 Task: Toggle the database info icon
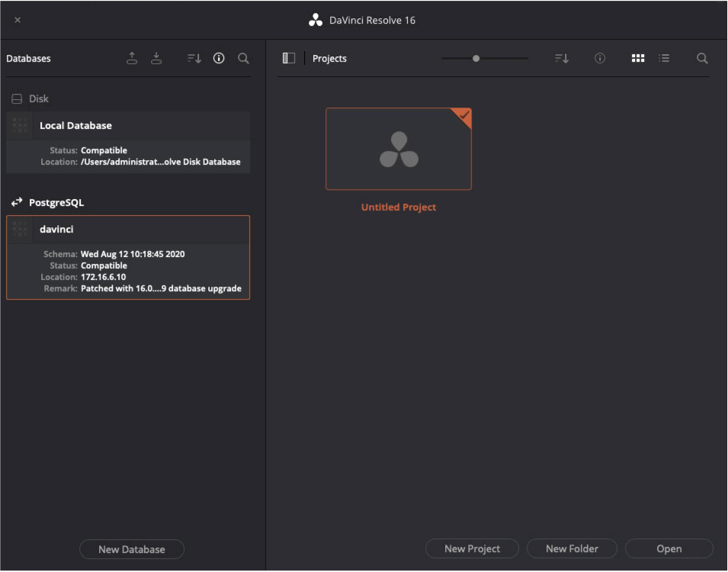pos(219,58)
